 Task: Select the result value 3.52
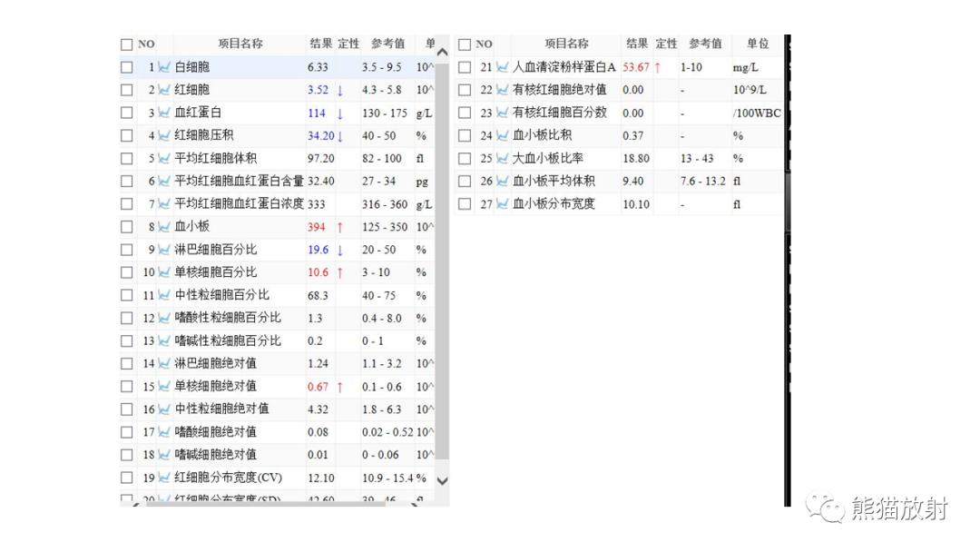point(318,90)
